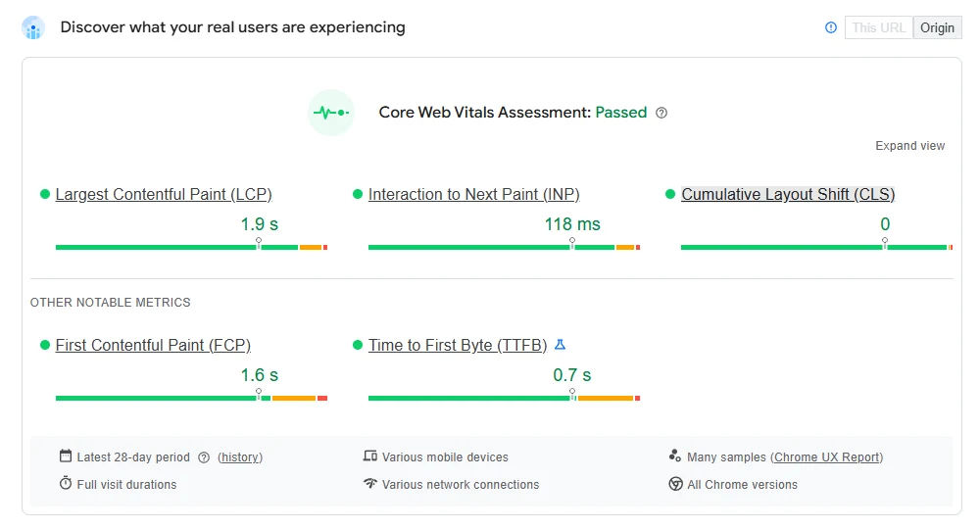Click the mobile devices icon
Image resolution: width=980 pixels, height=528 pixels.
click(369, 456)
